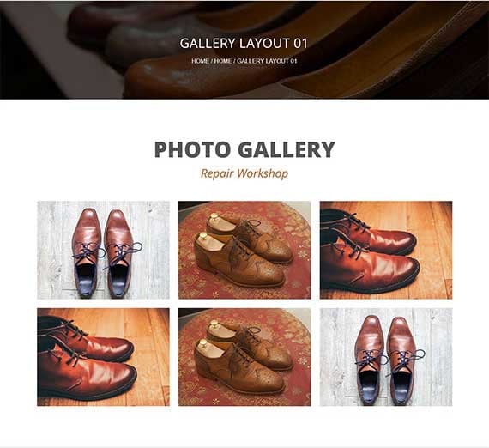The height and width of the screenshot is (448, 489).
Task: Open the first HOME breadcrumb link
Action: click(200, 61)
